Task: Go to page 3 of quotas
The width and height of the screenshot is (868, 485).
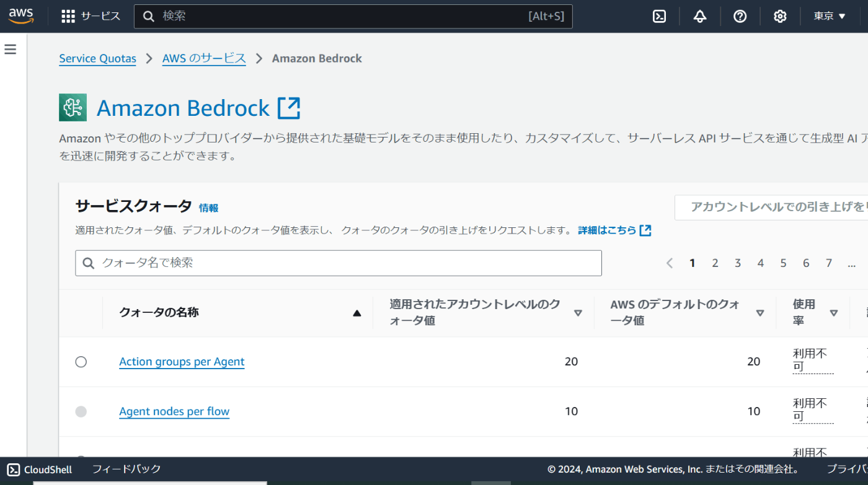Action: point(738,263)
